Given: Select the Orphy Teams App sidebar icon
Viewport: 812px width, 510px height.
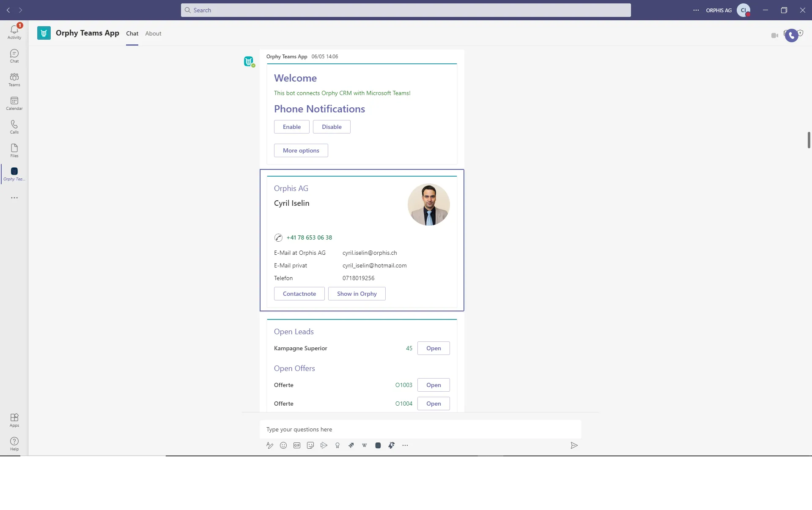Looking at the screenshot, I should click(14, 174).
